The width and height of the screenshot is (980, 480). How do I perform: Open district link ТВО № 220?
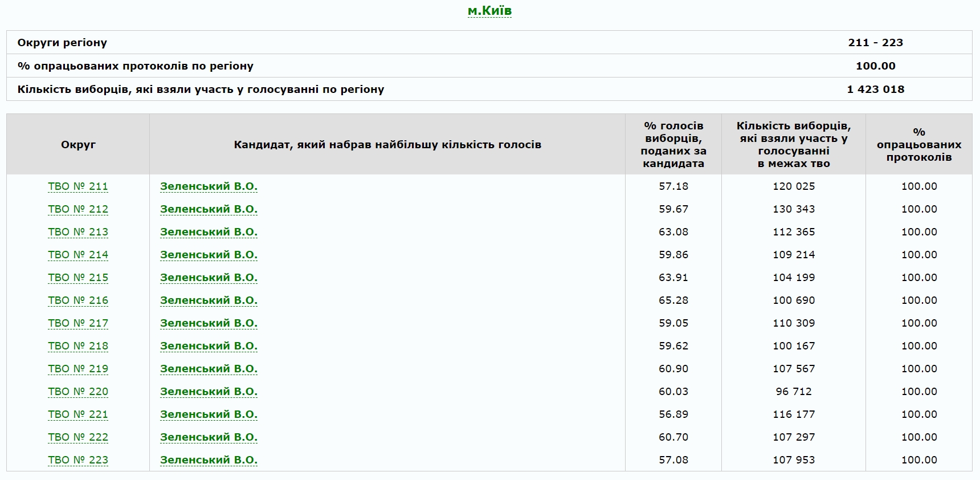coord(78,392)
